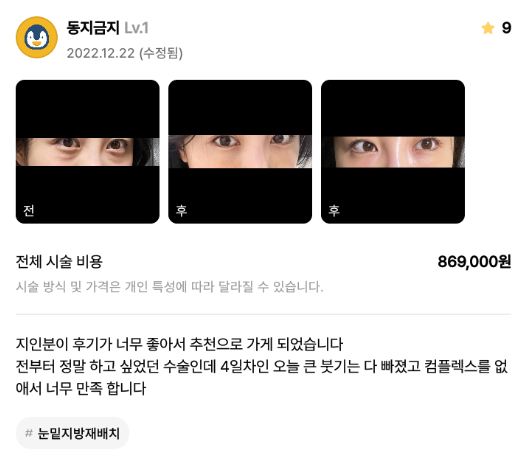
Task: Open the 전 before photo thumbnail
Action: point(88,152)
